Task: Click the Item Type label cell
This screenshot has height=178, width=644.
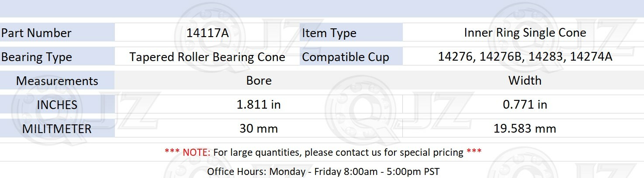Action: 351,33
